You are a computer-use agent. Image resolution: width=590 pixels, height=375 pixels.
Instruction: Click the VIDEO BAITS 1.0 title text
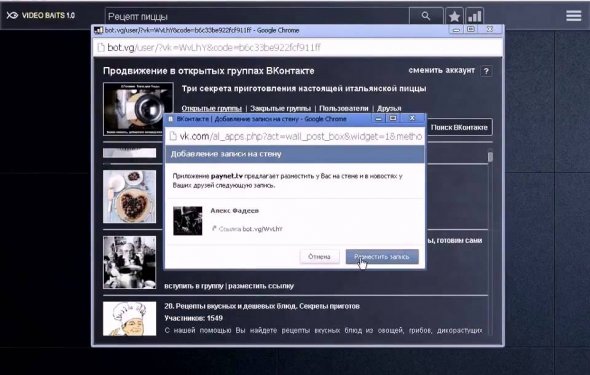(48, 15)
